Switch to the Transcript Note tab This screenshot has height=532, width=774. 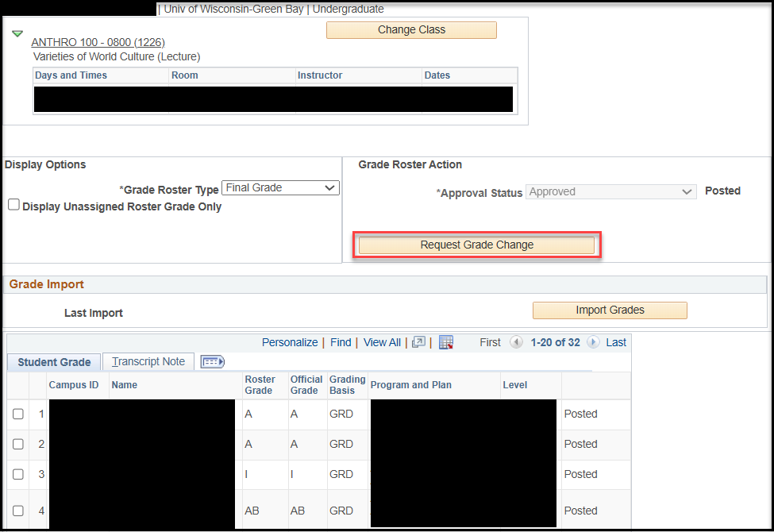click(148, 362)
